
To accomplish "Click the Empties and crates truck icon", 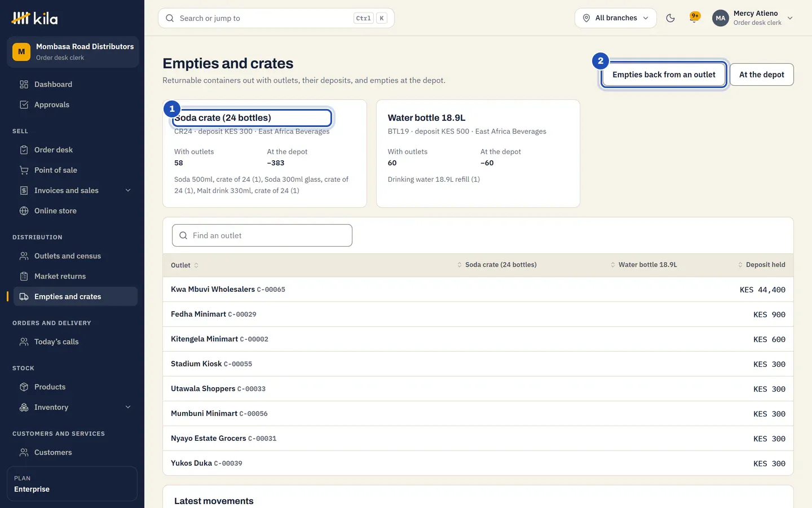I will tap(24, 297).
